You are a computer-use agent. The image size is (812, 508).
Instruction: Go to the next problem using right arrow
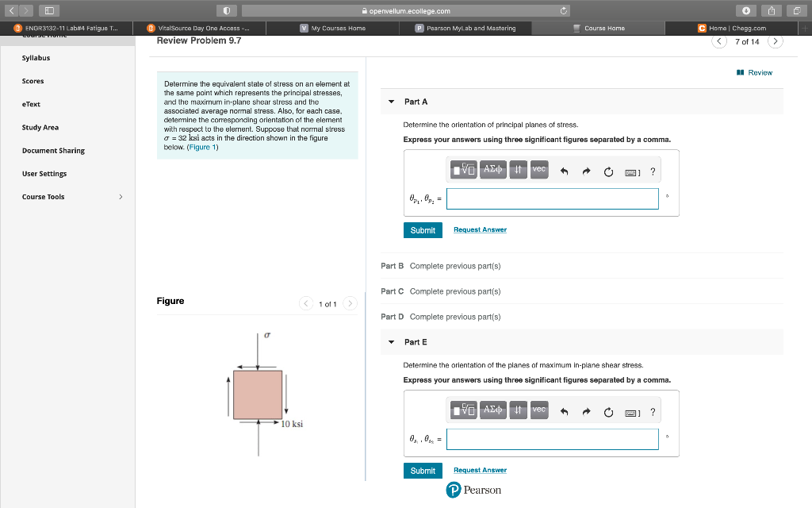775,40
